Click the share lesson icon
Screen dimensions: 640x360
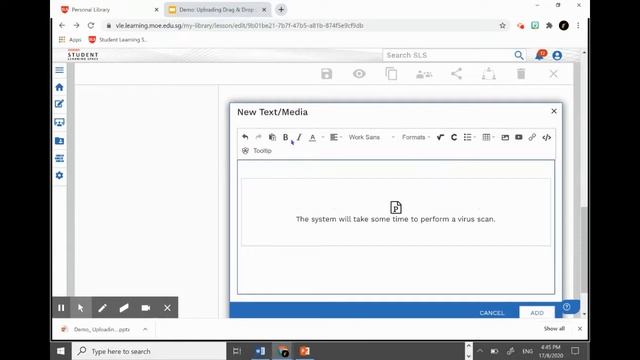(456, 74)
